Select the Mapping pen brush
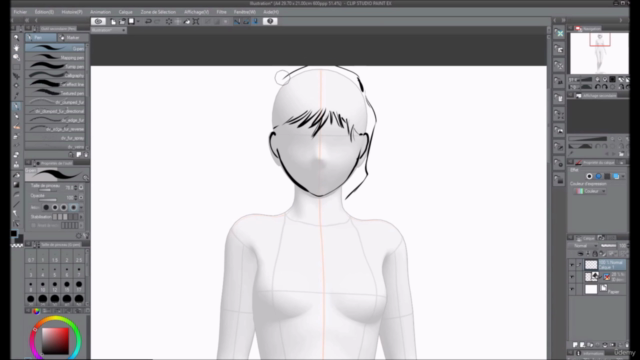640x360 pixels. [55, 58]
